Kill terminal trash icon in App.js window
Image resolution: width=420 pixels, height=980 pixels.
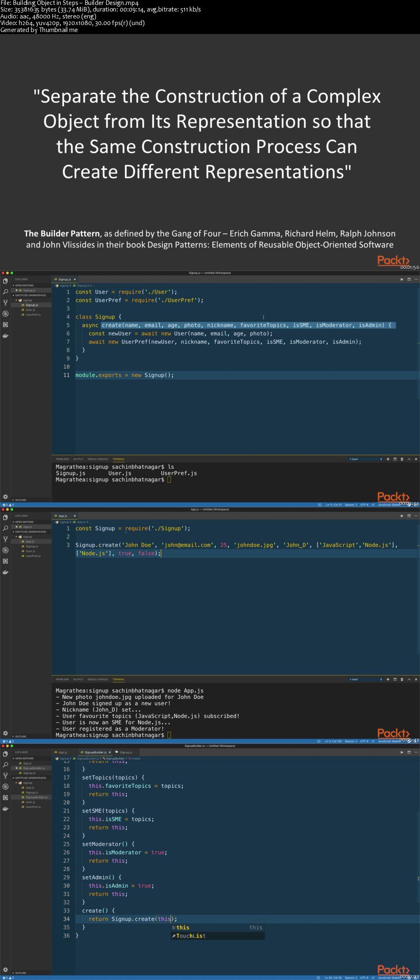coord(402,679)
